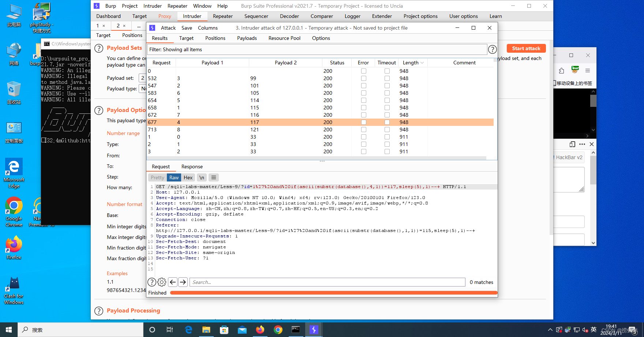The width and height of the screenshot is (644, 337).
Task: Sort by Payload 1 column header
Action: click(212, 63)
